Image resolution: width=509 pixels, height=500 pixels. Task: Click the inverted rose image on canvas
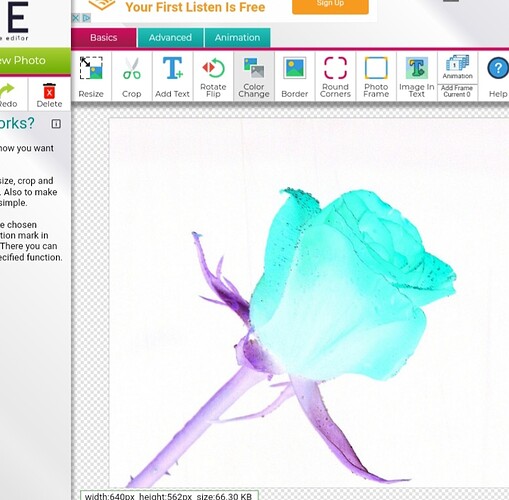click(309, 303)
